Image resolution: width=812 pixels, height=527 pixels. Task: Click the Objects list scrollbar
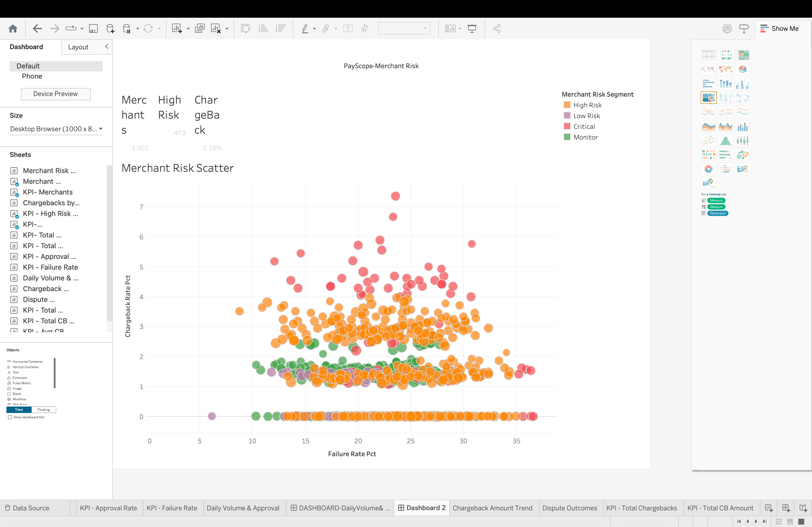click(x=55, y=373)
